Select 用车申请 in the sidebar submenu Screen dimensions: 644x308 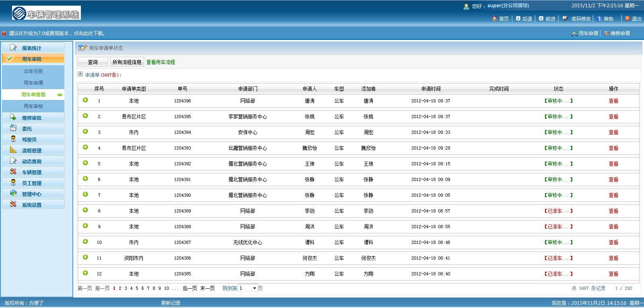click(x=33, y=83)
